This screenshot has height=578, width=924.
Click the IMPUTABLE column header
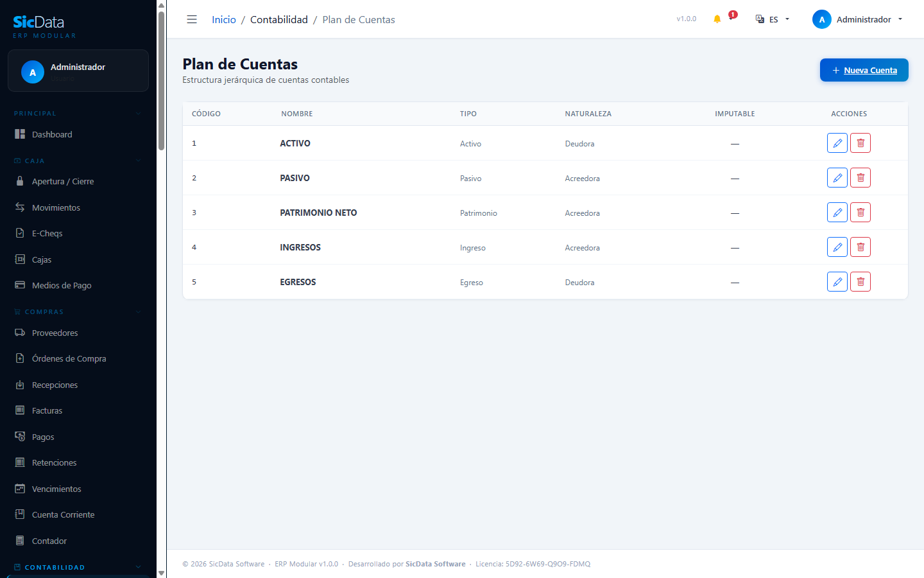coord(735,114)
